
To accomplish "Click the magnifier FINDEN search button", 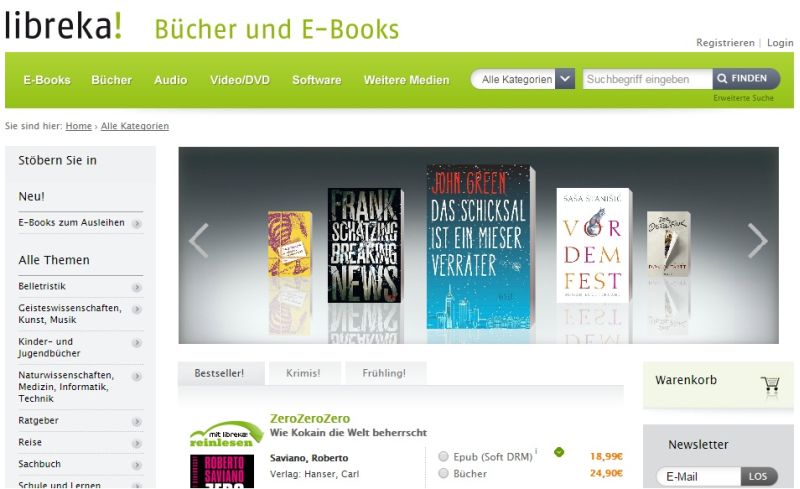I will tap(746, 79).
